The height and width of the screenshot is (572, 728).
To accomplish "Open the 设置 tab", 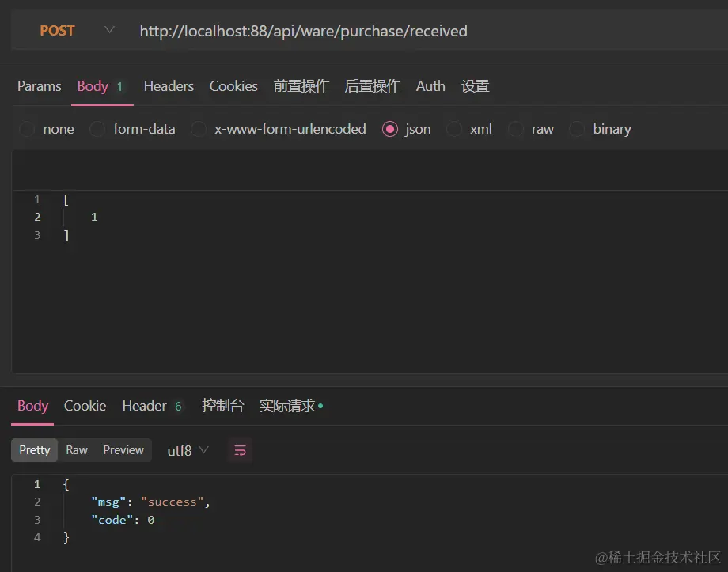I will coord(475,86).
